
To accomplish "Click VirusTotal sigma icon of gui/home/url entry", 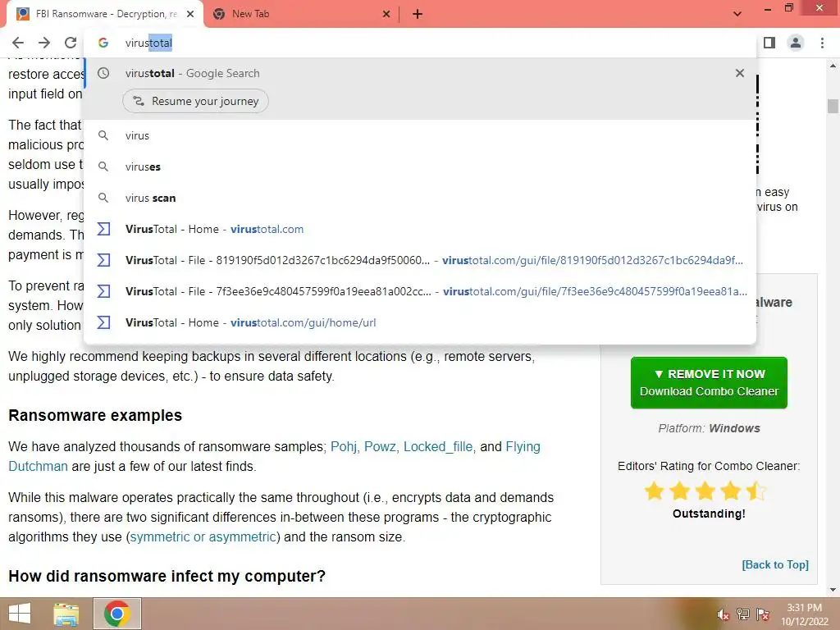I will click(103, 322).
